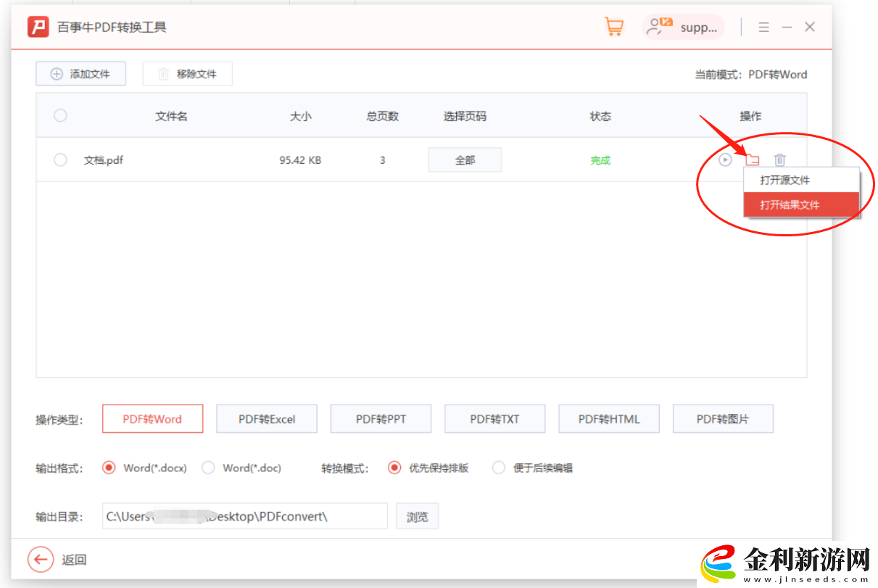Click the 返回 label at bottom
The image size is (878, 588).
coord(74,559)
